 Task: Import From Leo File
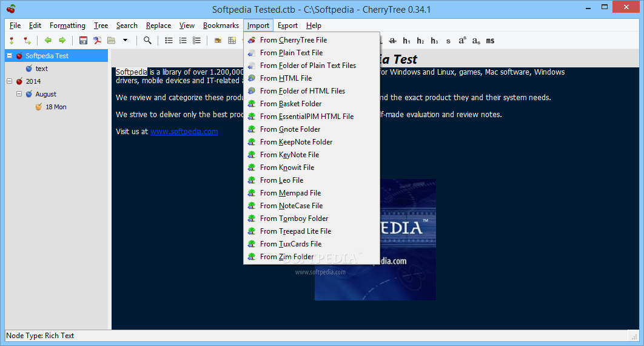[311, 180]
